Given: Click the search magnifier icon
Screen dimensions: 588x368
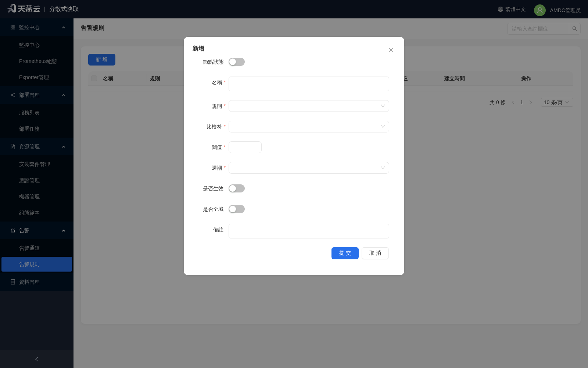Looking at the screenshot, I should (575, 29).
